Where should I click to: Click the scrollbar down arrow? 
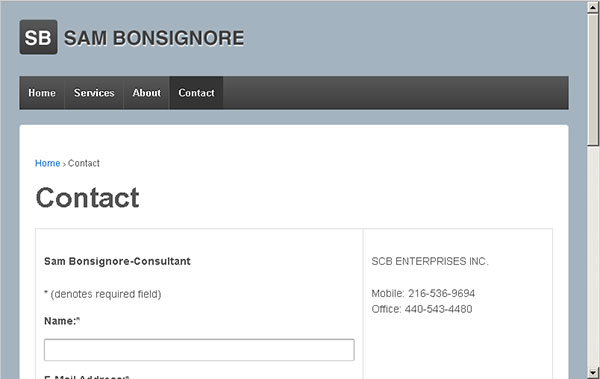pos(593,372)
